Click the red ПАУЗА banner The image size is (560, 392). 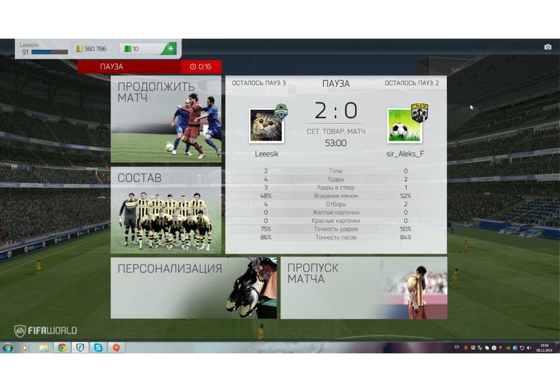[129, 67]
